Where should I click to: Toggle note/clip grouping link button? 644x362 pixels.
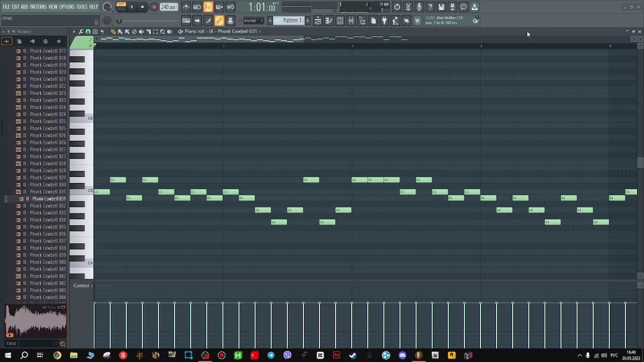(219, 21)
